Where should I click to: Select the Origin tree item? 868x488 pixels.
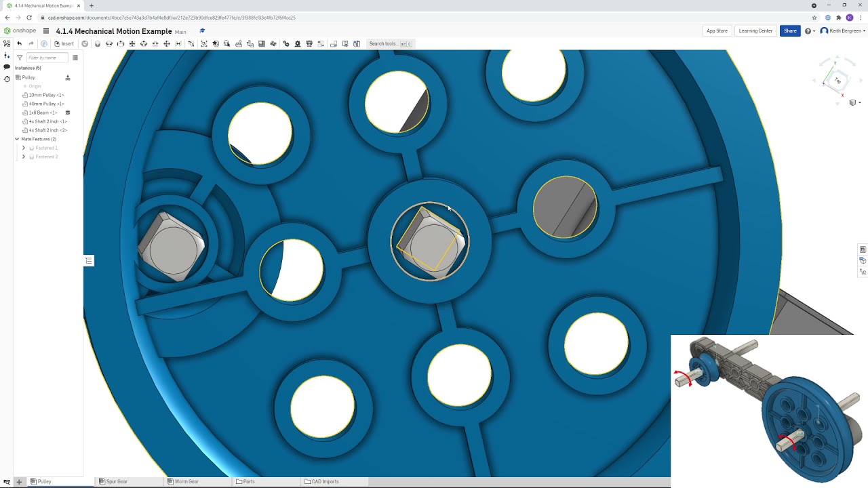pyautogui.click(x=35, y=86)
